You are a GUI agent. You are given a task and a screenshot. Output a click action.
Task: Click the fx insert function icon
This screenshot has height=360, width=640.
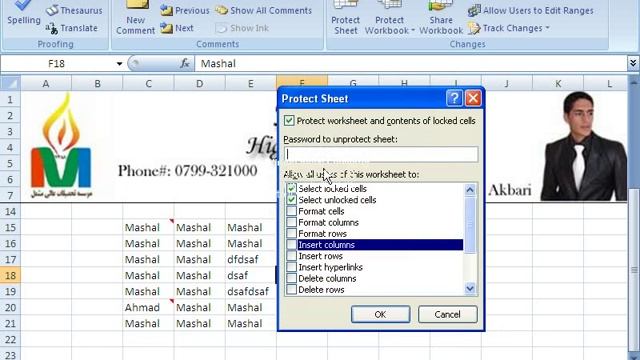point(185,63)
